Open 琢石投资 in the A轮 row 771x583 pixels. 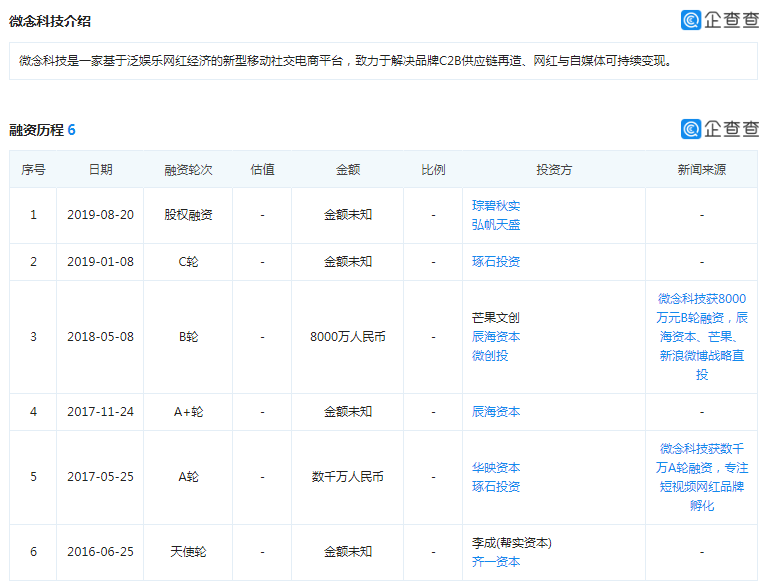click(496, 487)
